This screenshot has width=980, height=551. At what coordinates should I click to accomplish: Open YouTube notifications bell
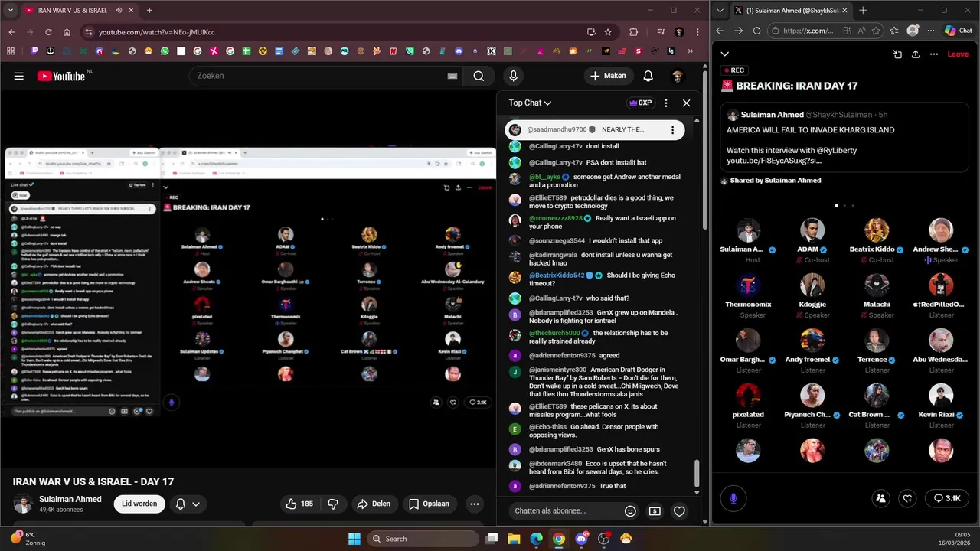pyautogui.click(x=648, y=76)
